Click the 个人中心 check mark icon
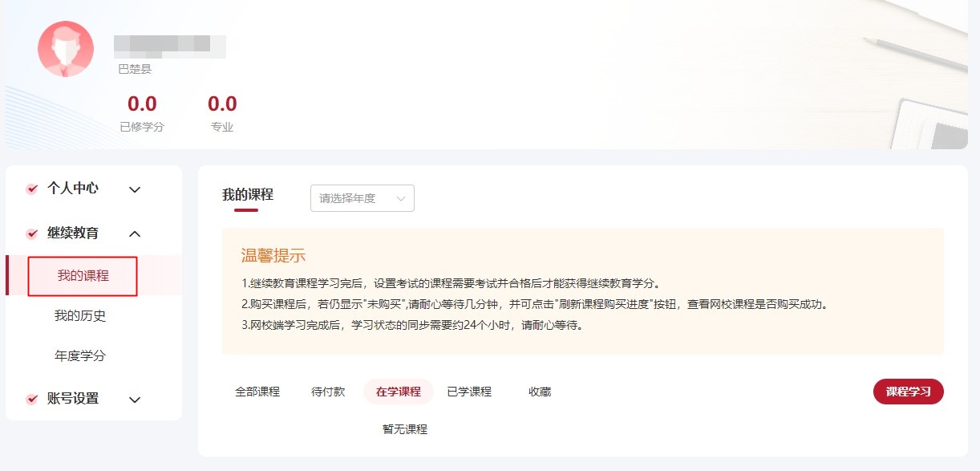The width and height of the screenshot is (980, 471). [32, 189]
